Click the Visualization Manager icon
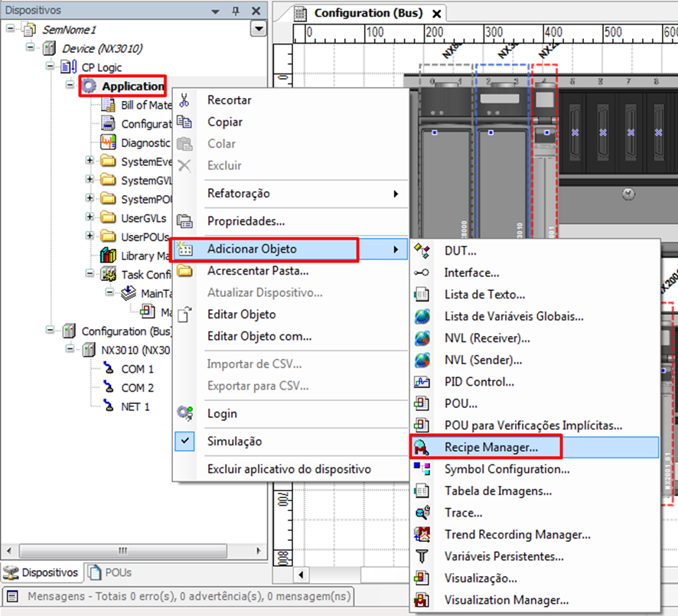The height and width of the screenshot is (616, 678). [x=422, y=600]
